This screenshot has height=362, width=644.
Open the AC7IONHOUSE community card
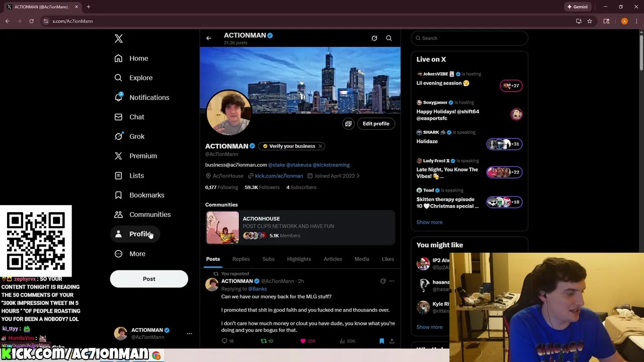pyautogui.click(x=300, y=228)
